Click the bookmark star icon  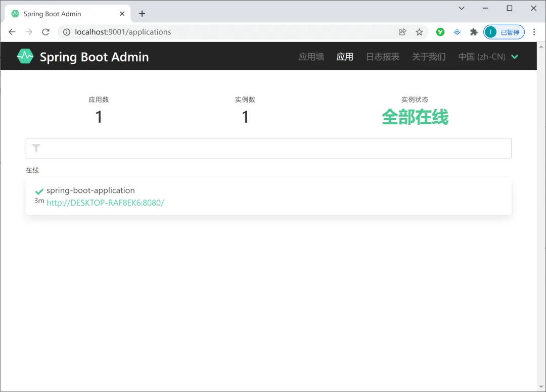point(420,32)
